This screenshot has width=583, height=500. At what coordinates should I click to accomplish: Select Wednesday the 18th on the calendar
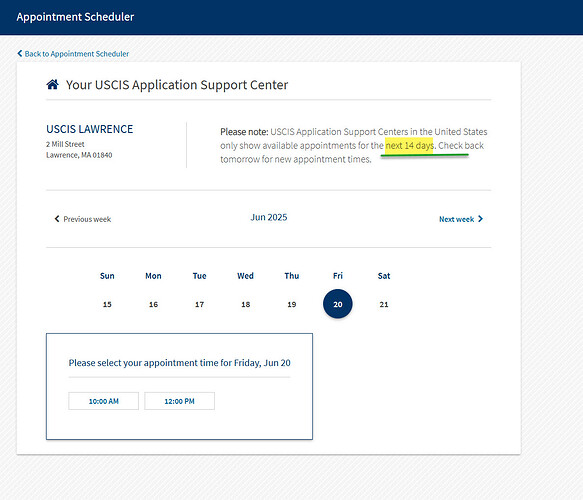(245, 304)
